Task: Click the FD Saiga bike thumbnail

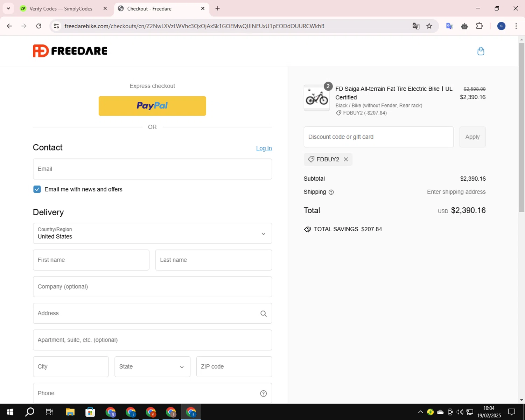Action: point(317,98)
